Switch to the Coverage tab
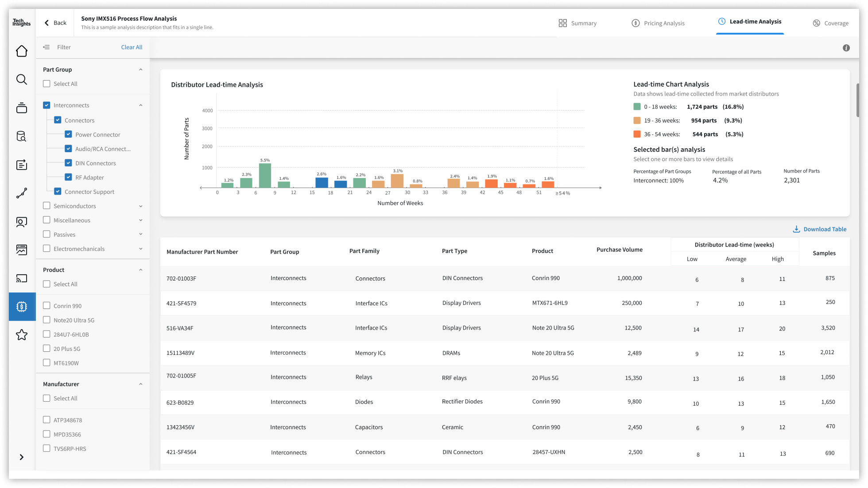Image resolution: width=868 pixels, height=488 pixels. pyautogui.click(x=831, y=23)
